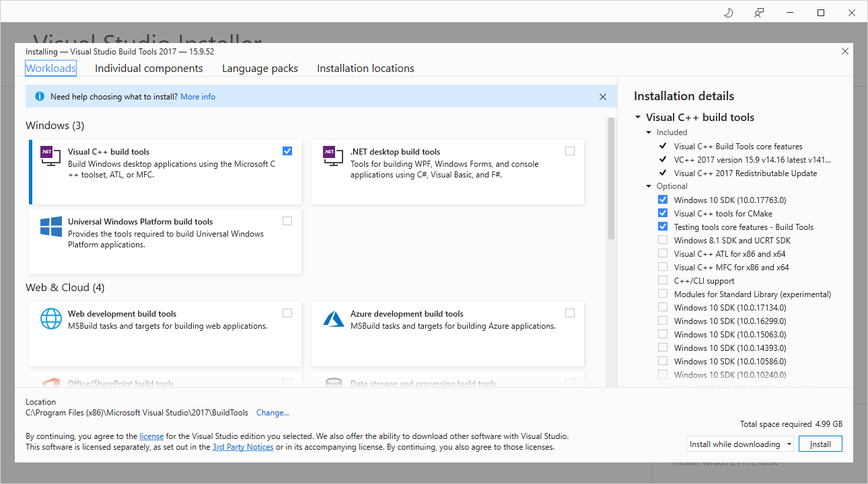Click the install path C:\Program Files (x86) text
Image resolution: width=868 pixels, height=484 pixels.
coord(137,413)
